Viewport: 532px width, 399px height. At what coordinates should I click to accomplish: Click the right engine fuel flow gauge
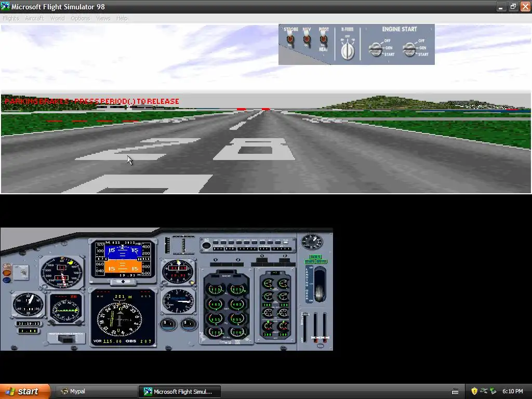coord(237,332)
